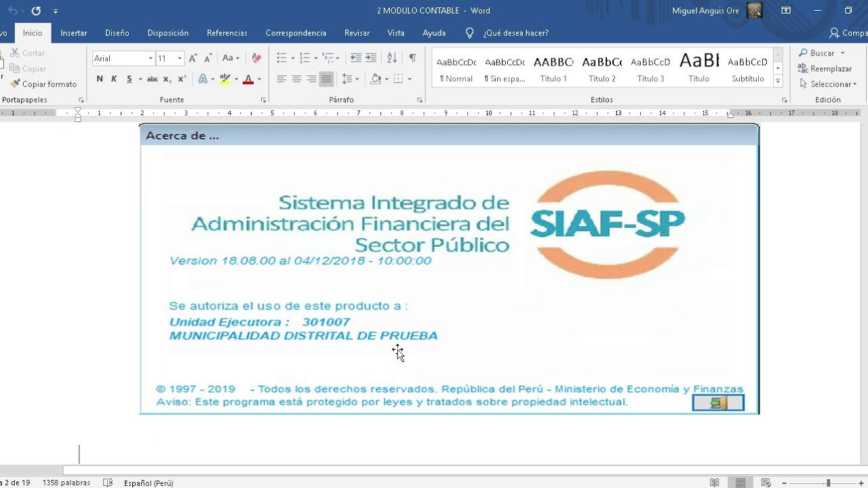Increase font size with grow-font icon

[193, 58]
